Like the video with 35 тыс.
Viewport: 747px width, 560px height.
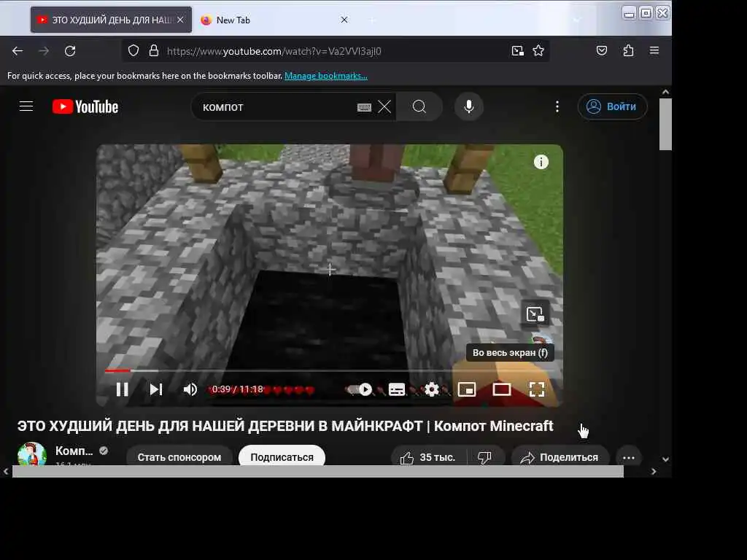427,457
